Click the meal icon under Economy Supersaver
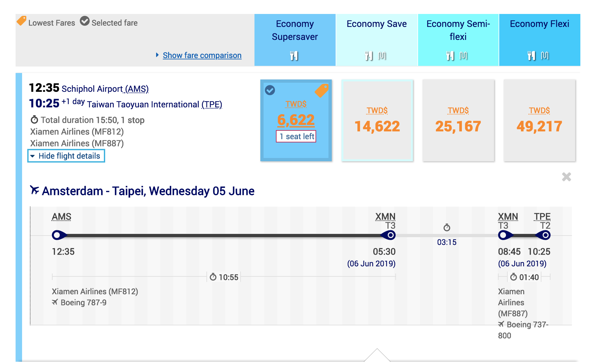 (x=294, y=56)
